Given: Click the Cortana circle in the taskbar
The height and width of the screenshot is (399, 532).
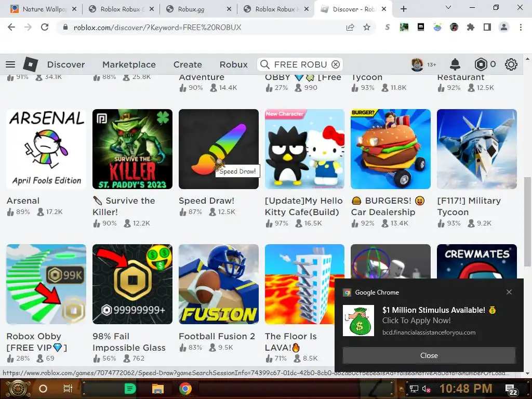Looking at the screenshot, I should tap(43, 389).
